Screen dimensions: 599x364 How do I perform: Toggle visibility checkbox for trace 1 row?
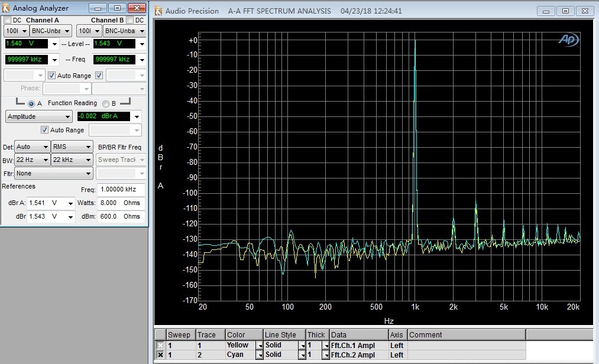(160, 345)
